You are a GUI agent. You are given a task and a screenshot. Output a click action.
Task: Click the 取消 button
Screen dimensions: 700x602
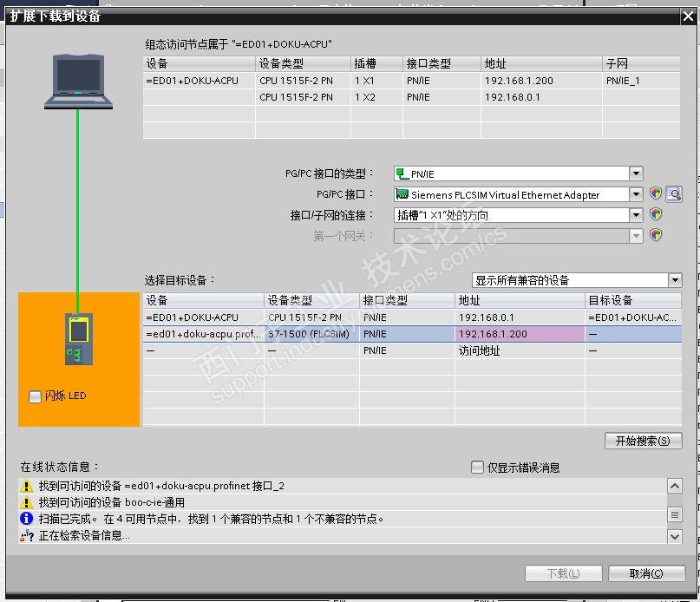tap(646, 573)
